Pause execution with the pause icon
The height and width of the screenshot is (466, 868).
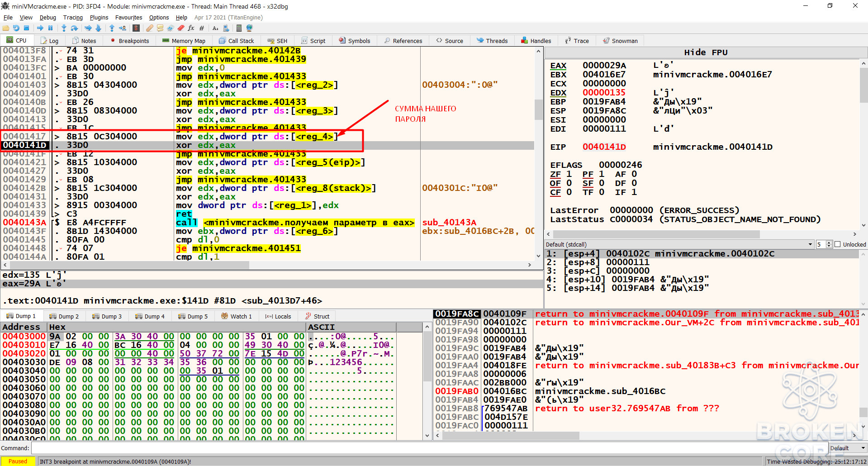pyautogui.click(x=50, y=28)
